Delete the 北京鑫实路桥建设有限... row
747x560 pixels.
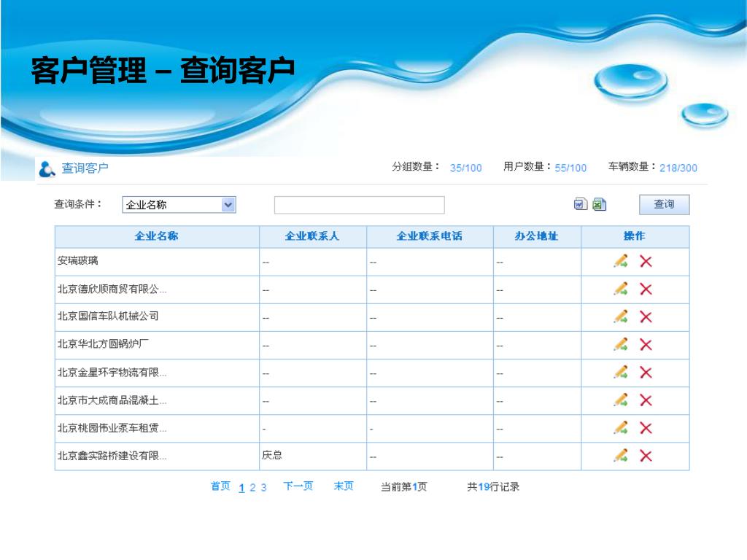[646, 456]
